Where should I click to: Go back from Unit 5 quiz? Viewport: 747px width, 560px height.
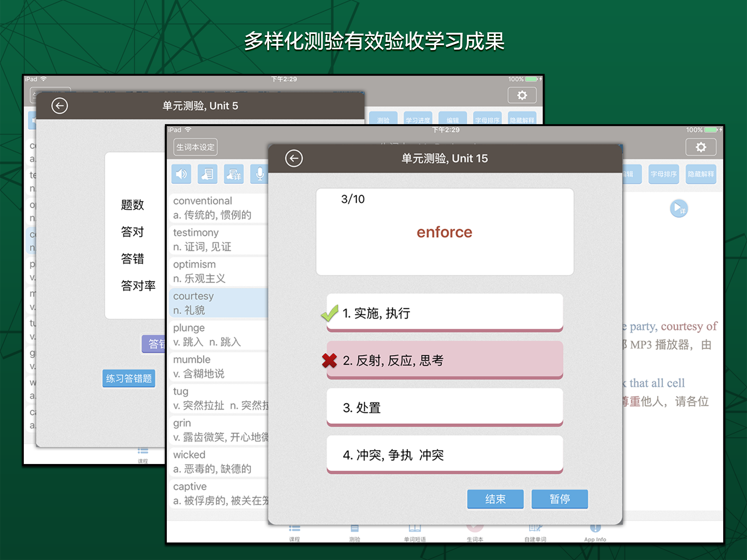(x=59, y=106)
